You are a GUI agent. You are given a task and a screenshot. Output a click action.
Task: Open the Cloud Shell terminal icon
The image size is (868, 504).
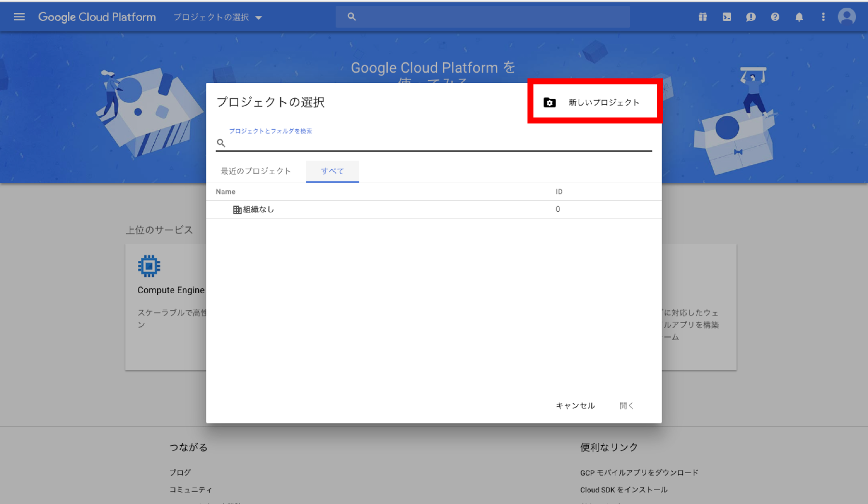click(x=727, y=16)
